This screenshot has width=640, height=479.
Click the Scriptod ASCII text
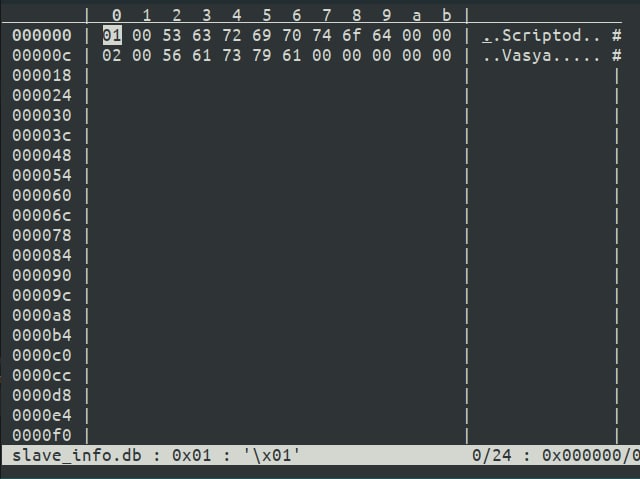[541, 35]
